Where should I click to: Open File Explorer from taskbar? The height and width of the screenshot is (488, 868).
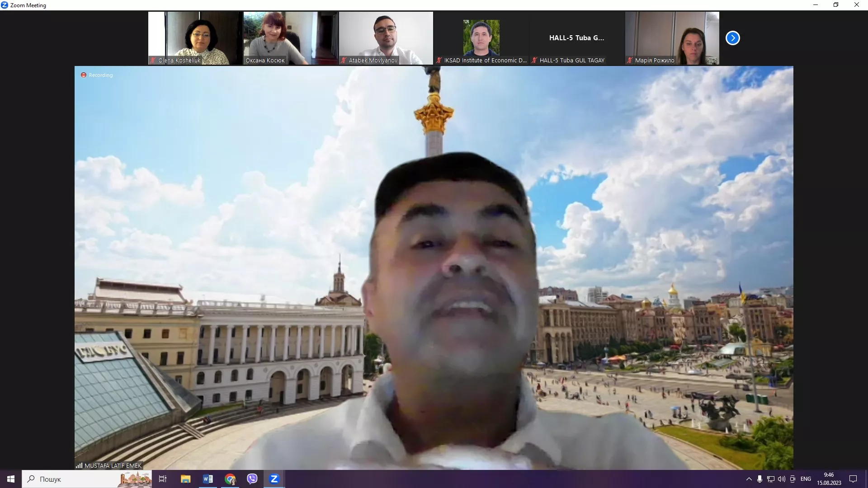click(185, 479)
